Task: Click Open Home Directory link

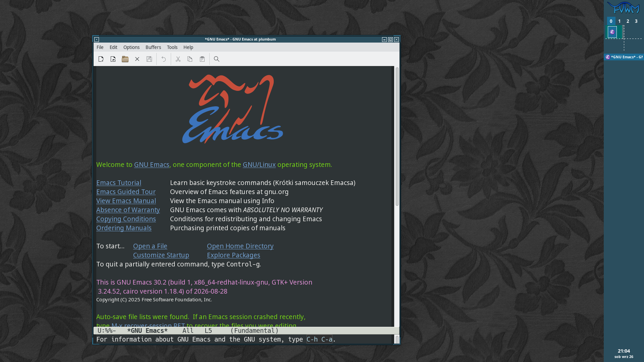Action: click(x=240, y=246)
